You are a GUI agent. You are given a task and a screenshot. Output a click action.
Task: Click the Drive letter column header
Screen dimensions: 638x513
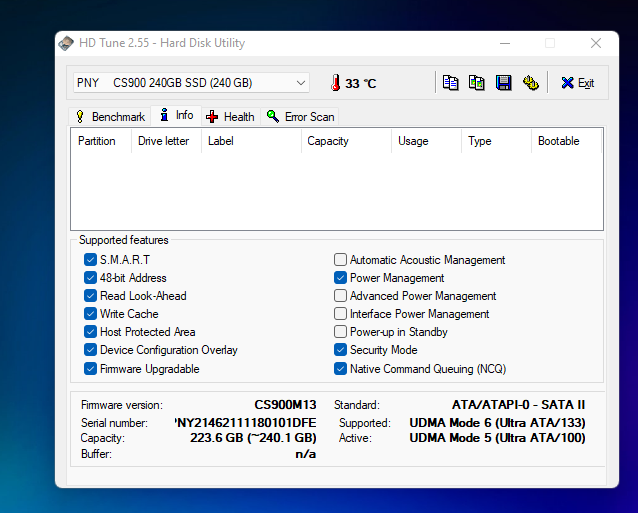166,141
